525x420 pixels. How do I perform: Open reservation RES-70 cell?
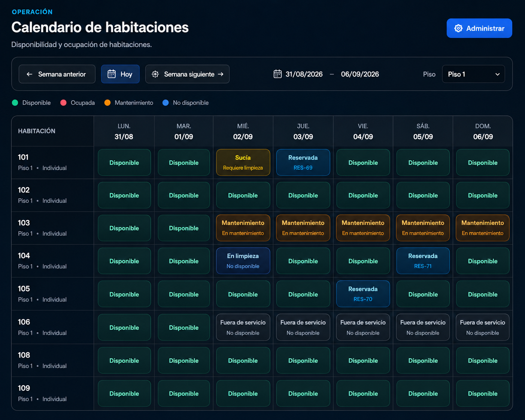click(363, 294)
